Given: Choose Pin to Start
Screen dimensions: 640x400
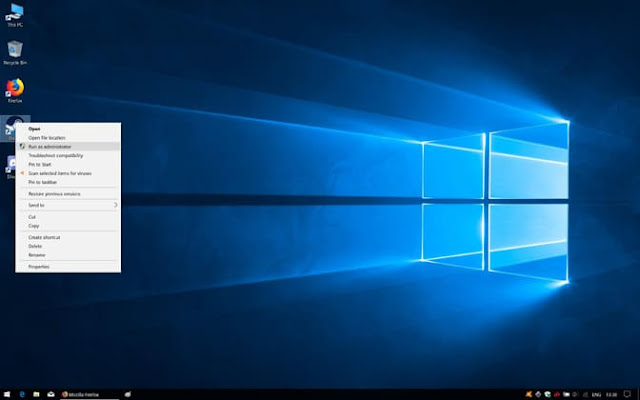Looking at the screenshot, I should pos(68,164).
